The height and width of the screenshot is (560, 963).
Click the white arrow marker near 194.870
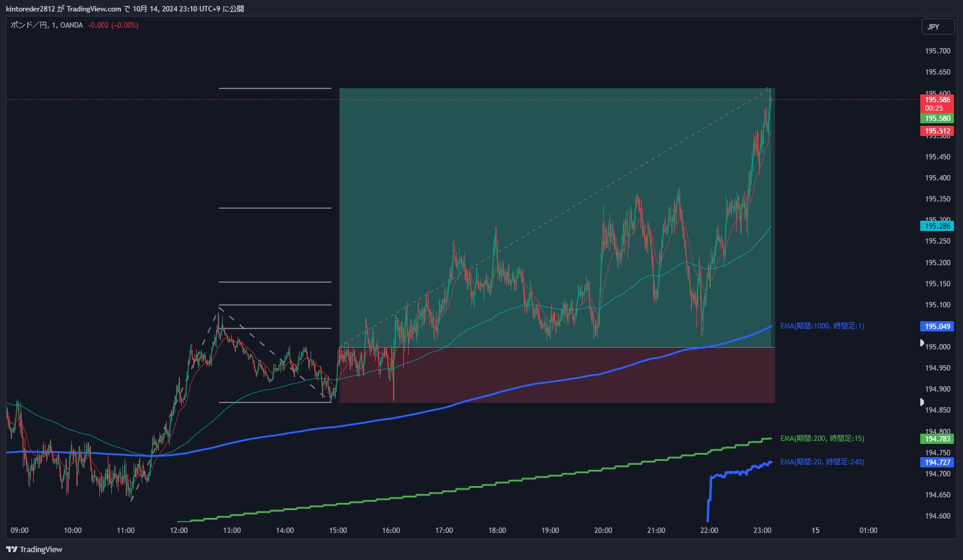point(923,402)
